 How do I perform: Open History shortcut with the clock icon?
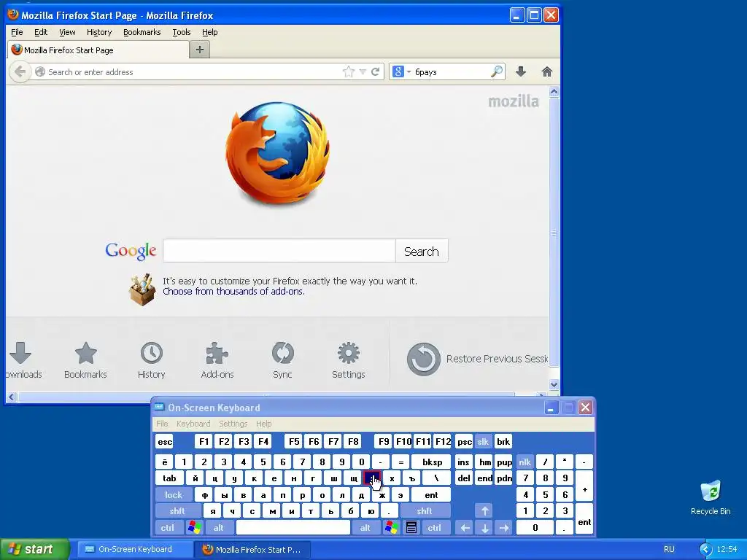click(152, 360)
